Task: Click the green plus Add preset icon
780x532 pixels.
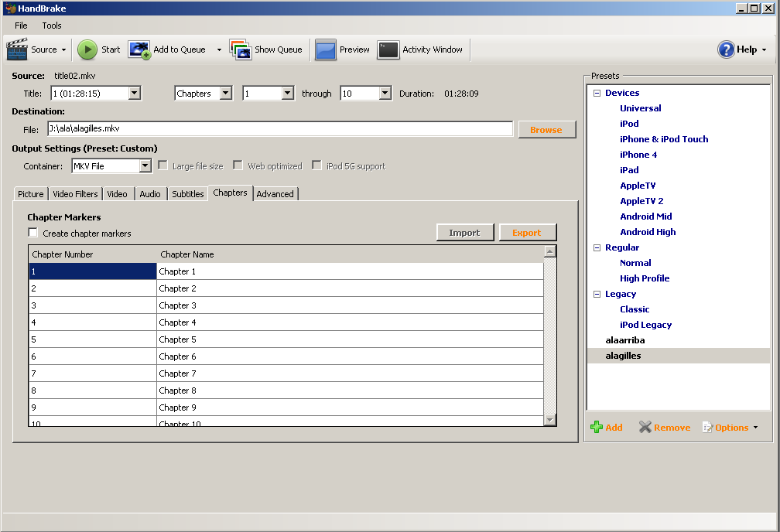Action: [596, 427]
